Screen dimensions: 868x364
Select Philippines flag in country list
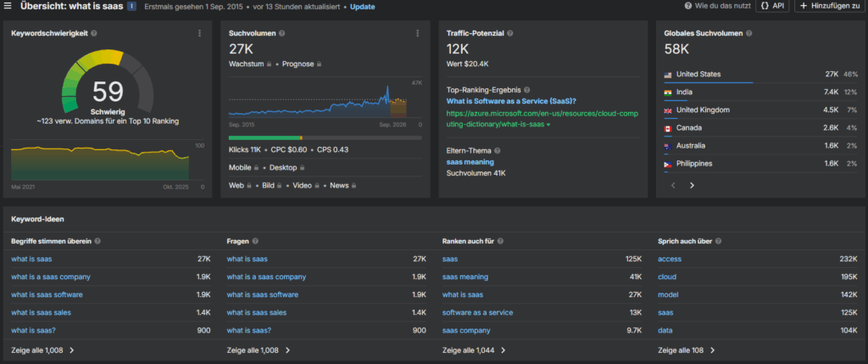pyautogui.click(x=668, y=164)
